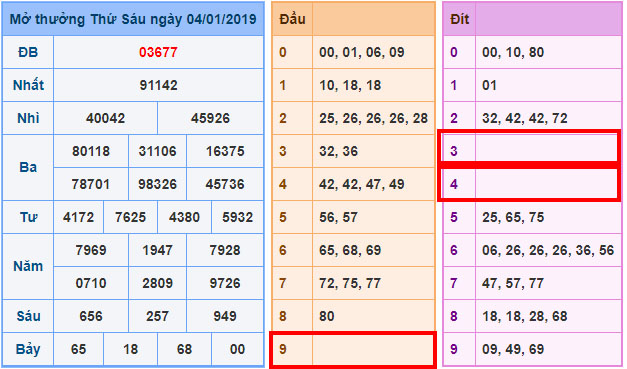Click the Bảy row label
Image resolution: width=627 pixels, height=369 pixels.
coord(28,349)
